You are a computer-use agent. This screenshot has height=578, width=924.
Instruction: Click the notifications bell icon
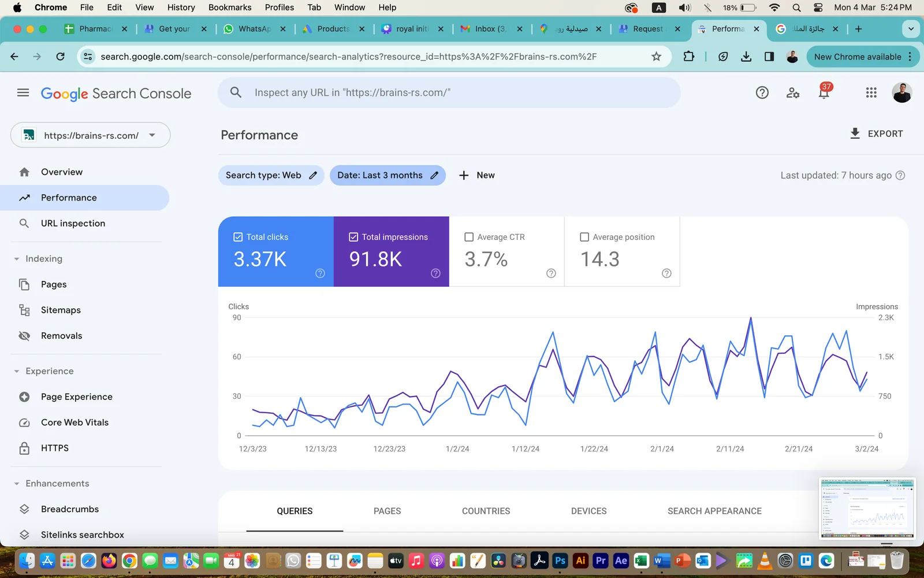coord(824,92)
